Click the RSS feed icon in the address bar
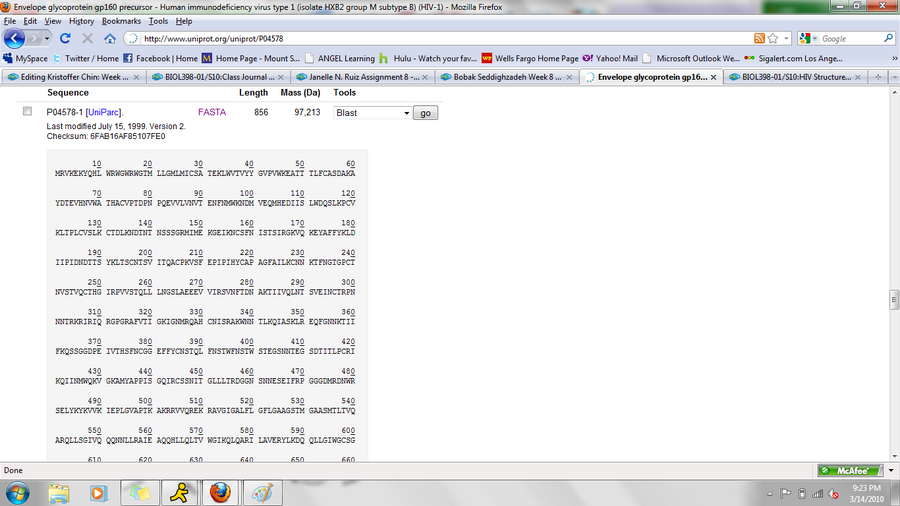 point(760,39)
